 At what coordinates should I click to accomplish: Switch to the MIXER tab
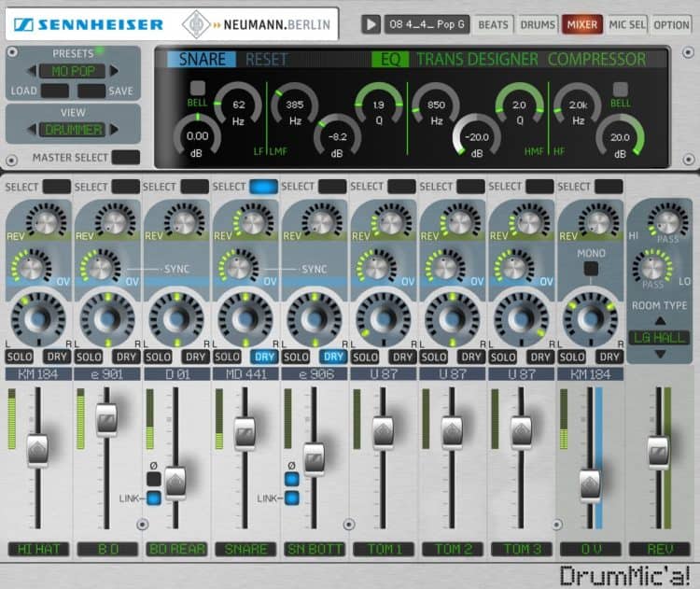pos(582,24)
